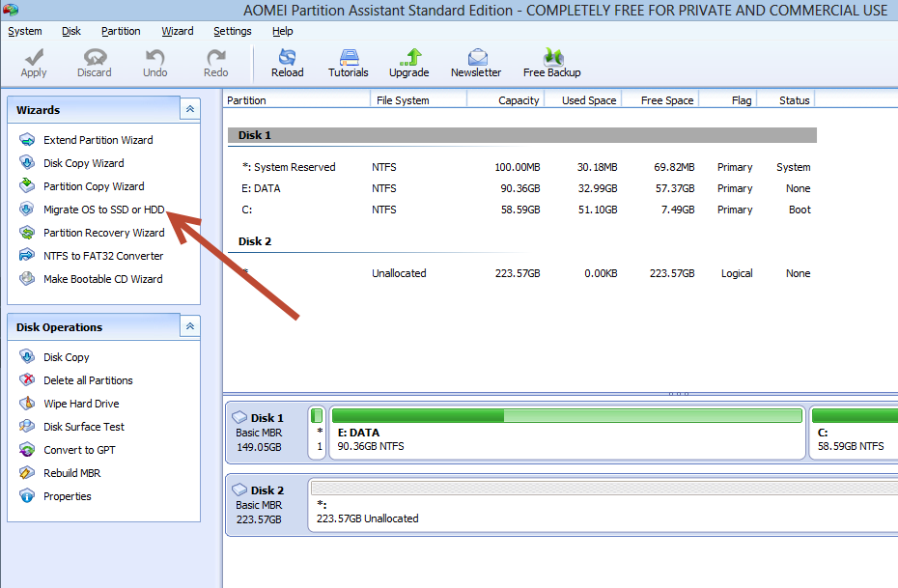This screenshot has height=588, width=898.
Task: Collapse the Disk Operations panel
Action: [190, 327]
